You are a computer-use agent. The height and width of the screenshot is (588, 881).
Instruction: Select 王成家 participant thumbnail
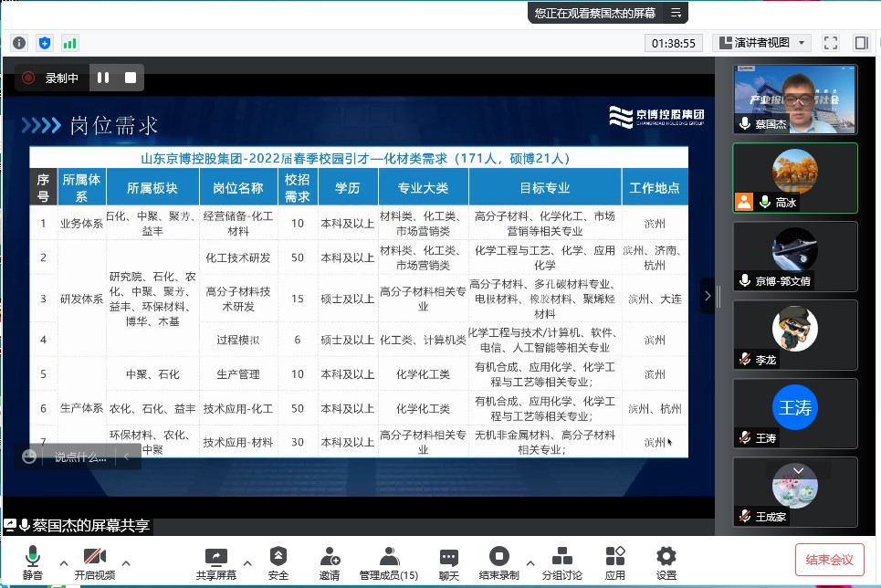(x=795, y=492)
